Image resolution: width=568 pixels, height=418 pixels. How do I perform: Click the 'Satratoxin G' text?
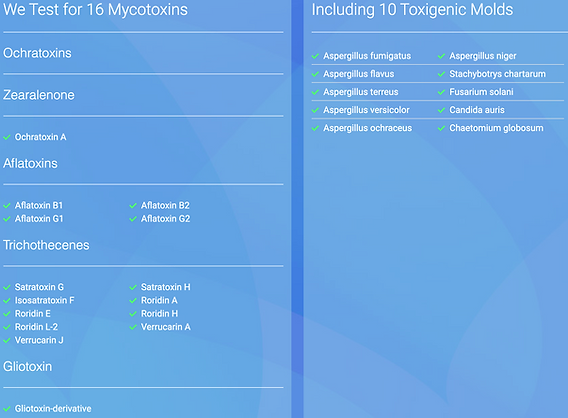[39, 287]
